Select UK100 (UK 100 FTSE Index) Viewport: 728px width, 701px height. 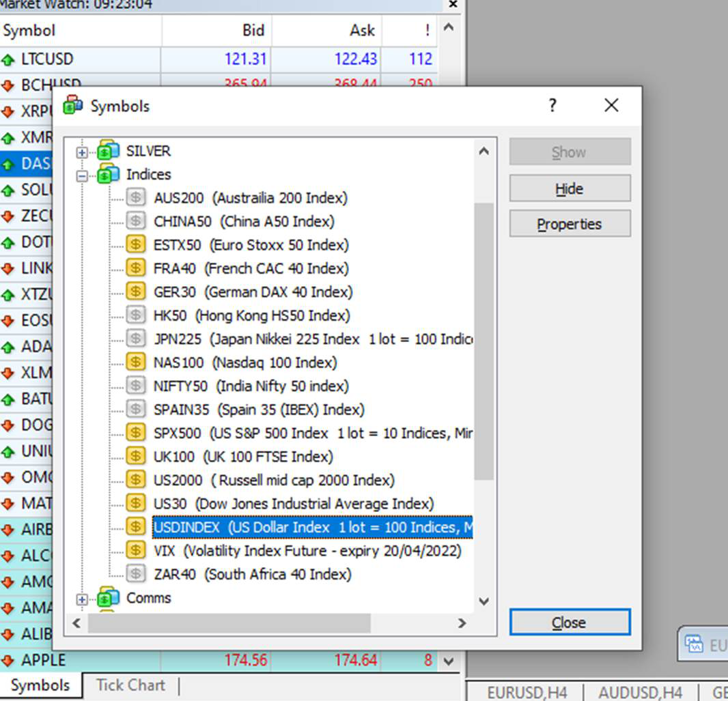point(244,457)
